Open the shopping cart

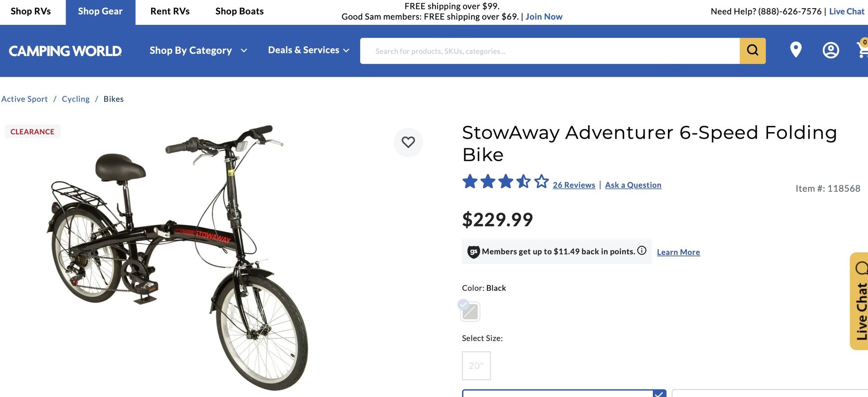pos(862,51)
